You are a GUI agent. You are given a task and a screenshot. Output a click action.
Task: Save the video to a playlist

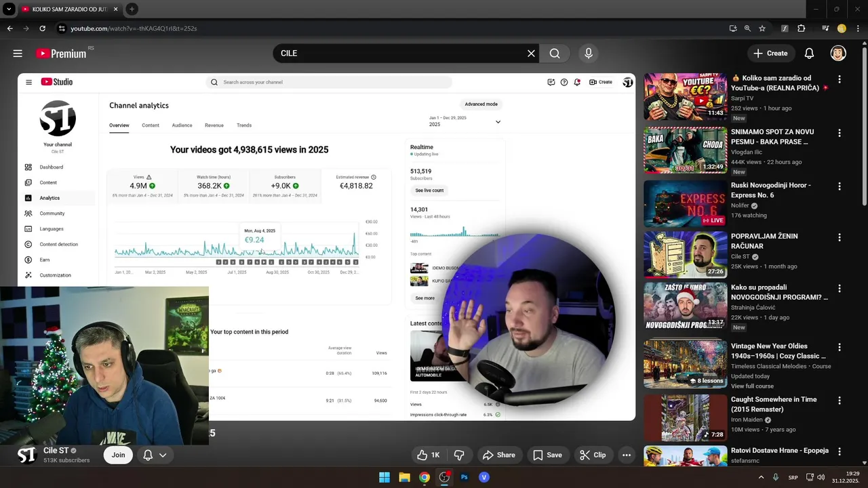pos(547,455)
